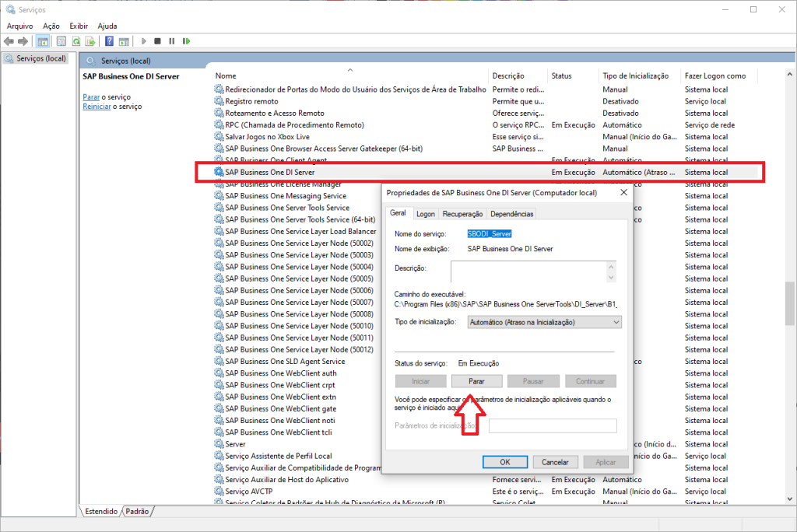Click the Parar button in properties dialog

477,381
